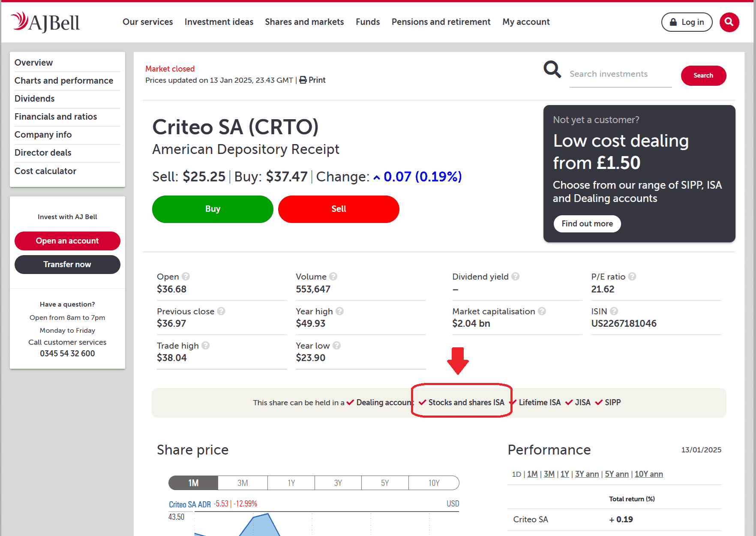Select the 10Y chart range

tap(434, 483)
